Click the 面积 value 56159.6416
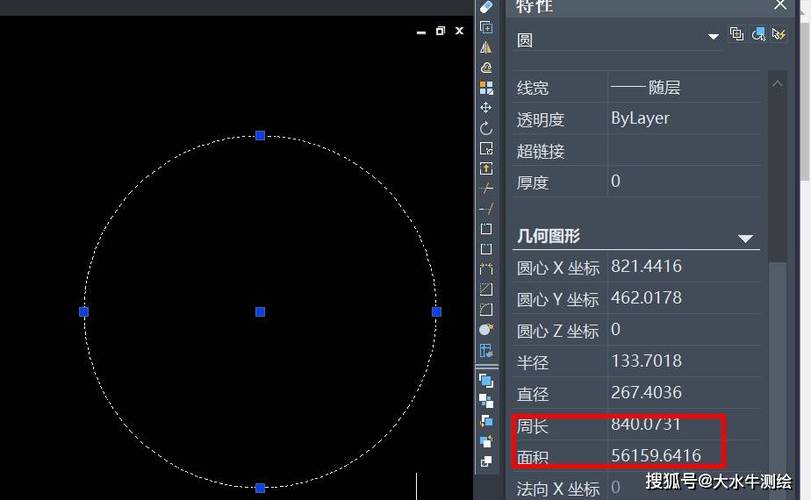This screenshot has height=500, width=811. pyautogui.click(x=656, y=456)
